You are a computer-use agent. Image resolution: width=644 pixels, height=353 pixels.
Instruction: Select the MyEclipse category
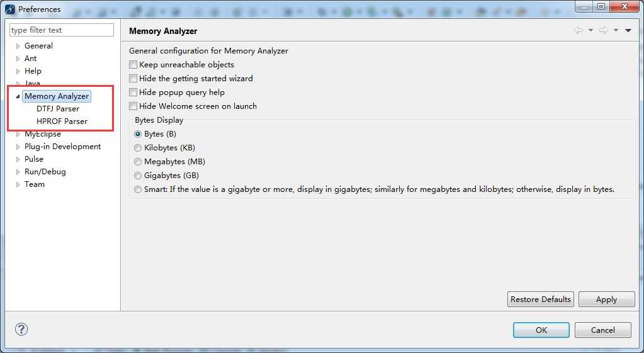[x=43, y=134]
